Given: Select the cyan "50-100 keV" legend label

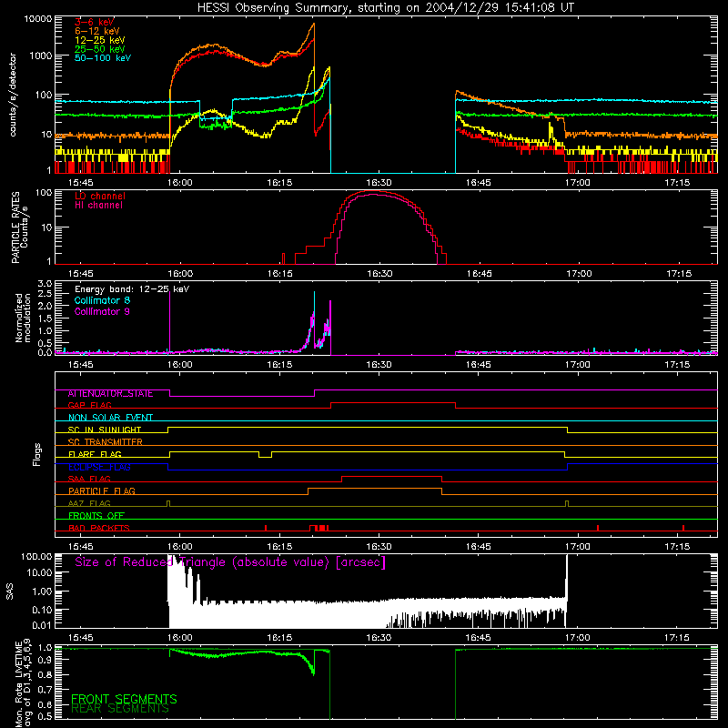Looking at the screenshot, I should coord(103,58).
